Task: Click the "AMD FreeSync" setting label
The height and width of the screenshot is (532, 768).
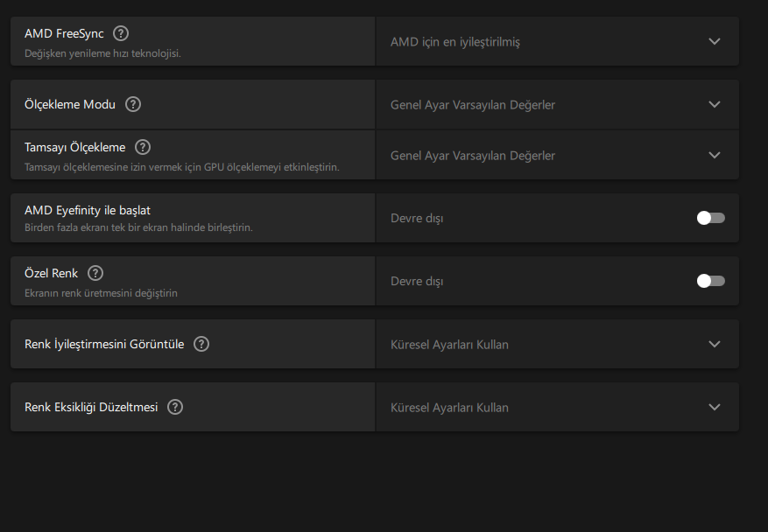Action: pyautogui.click(x=64, y=33)
